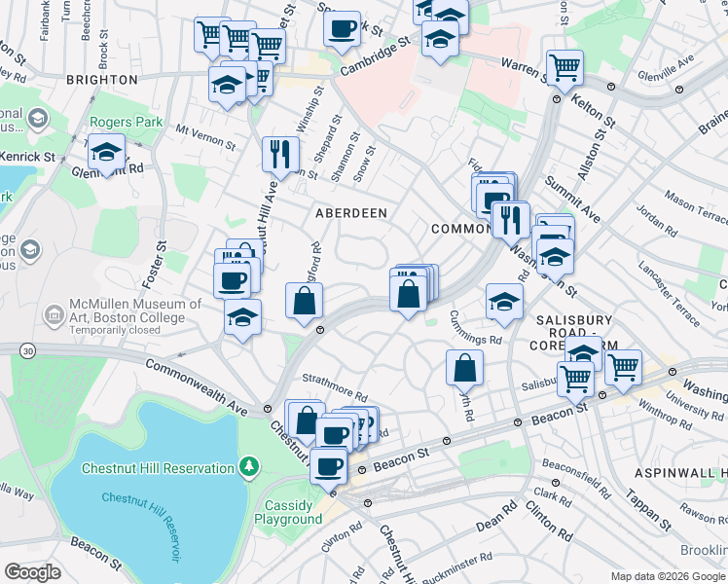Click the Strathmore Rd street label
The image size is (728, 584).
(335, 387)
